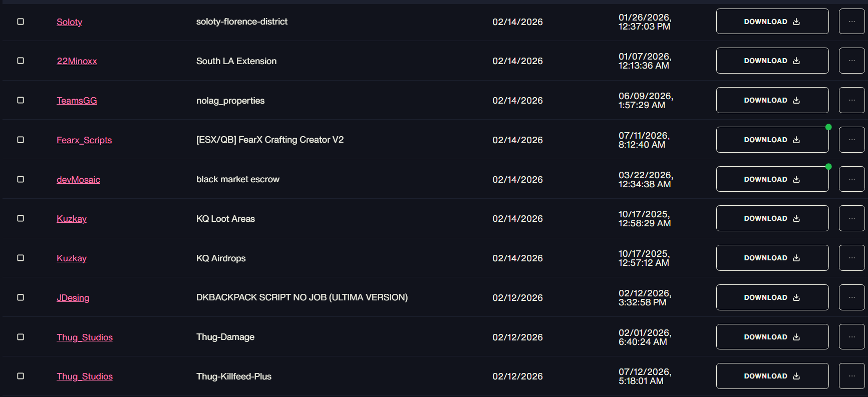Select the checkbox for the Thug-Killfeed-Plus row
This screenshot has width=868, height=397.
coord(21,376)
